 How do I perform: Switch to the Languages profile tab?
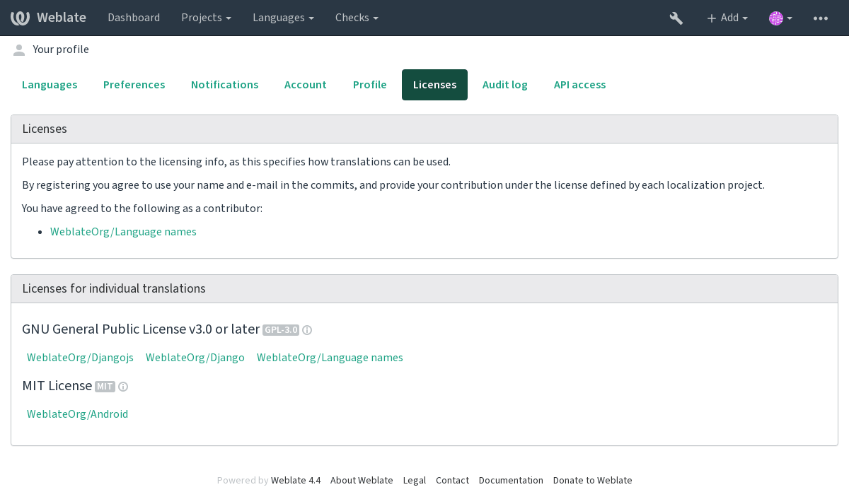tap(50, 85)
